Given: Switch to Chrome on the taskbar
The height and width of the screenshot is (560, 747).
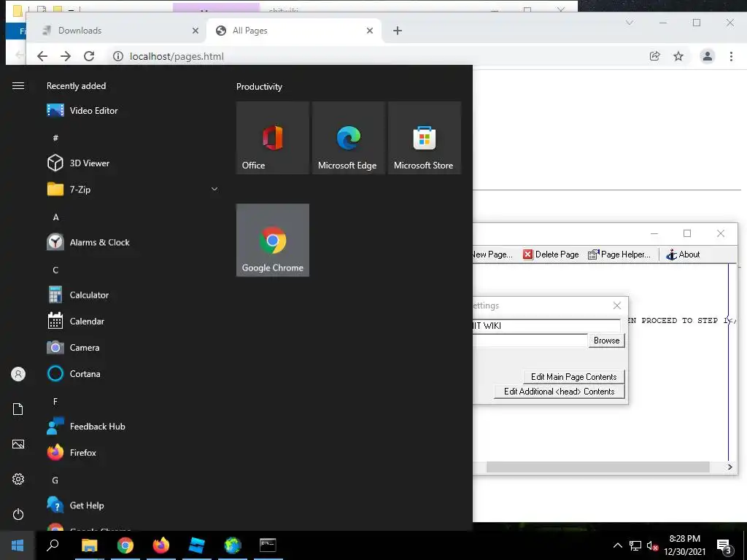Looking at the screenshot, I should click(x=125, y=545).
